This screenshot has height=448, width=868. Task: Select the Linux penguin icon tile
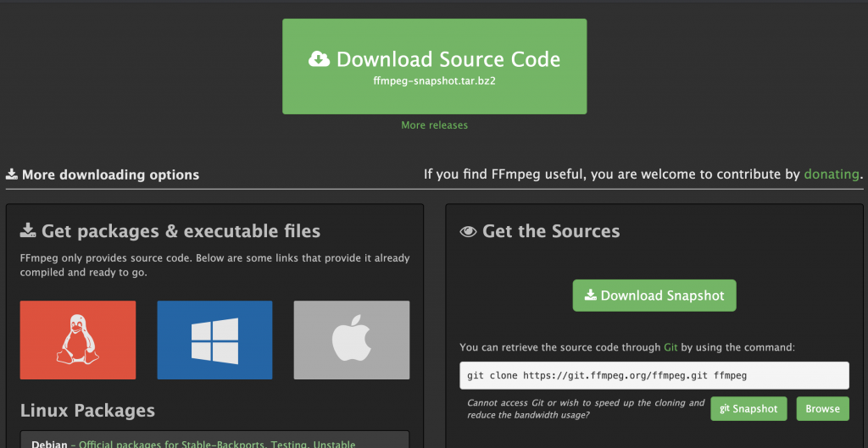pyautogui.click(x=78, y=340)
